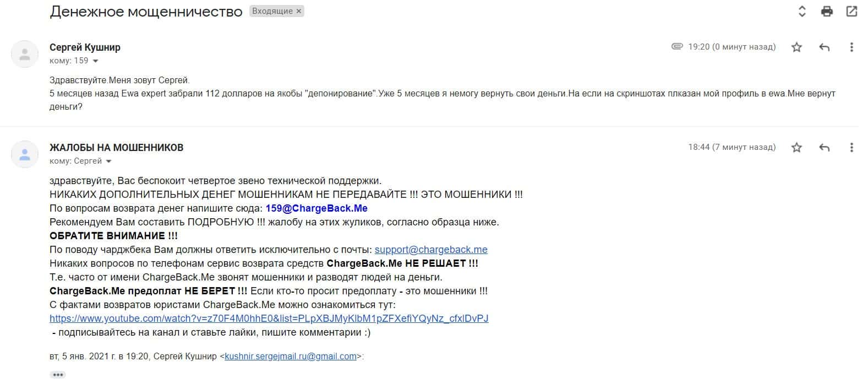Show recipient details for "кому: 159"

point(96,61)
